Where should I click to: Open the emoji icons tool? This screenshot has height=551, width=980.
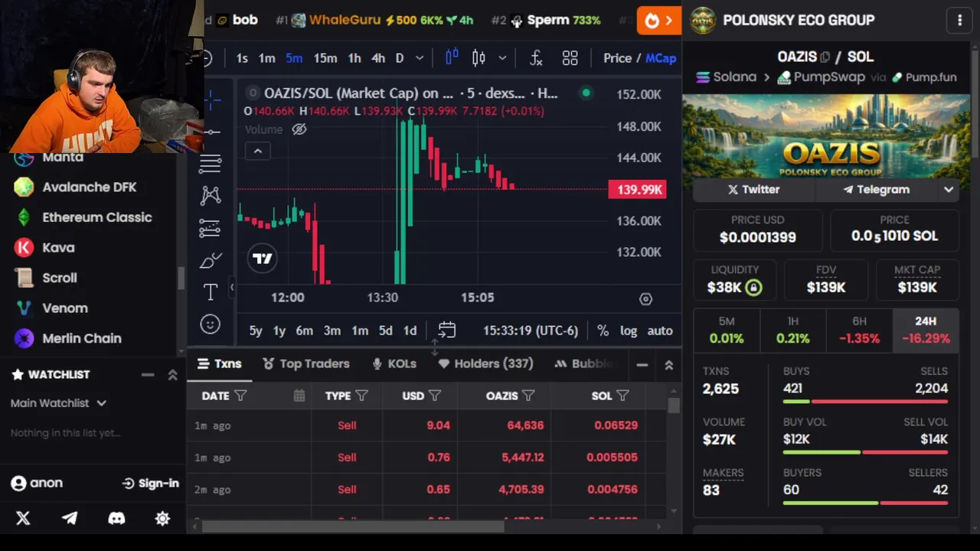[210, 324]
